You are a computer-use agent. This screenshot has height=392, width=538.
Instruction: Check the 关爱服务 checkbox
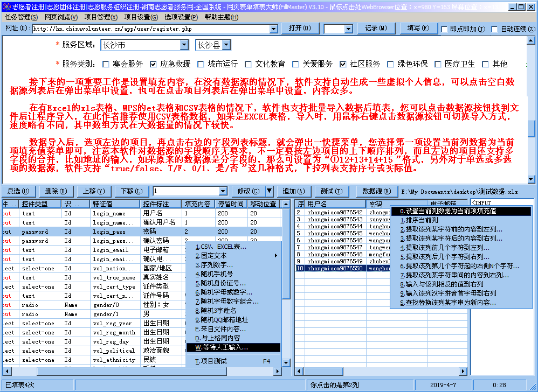[295, 64]
